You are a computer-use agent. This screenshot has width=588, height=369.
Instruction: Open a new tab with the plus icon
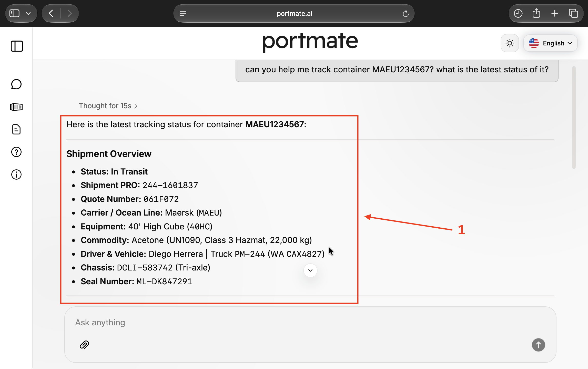coord(555,13)
